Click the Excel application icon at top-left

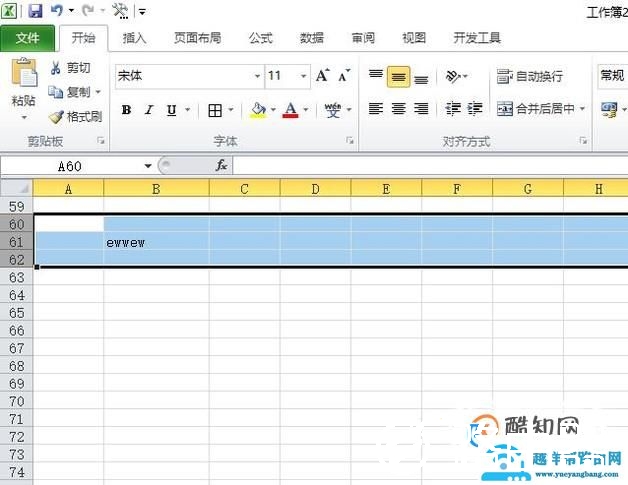pos(9,10)
